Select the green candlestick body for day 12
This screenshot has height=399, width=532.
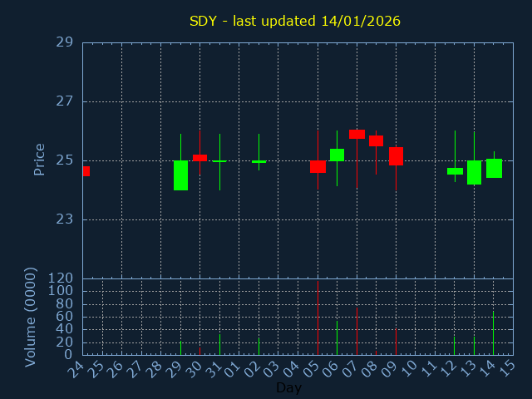pyautogui.click(x=455, y=171)
